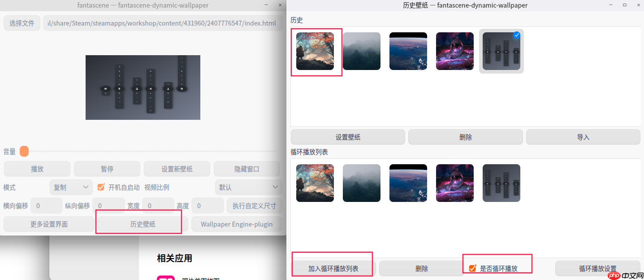Screen dimensions: 644x280
Task: Toggle the 是否循环播放 checkbox
Action: pos(472,268)
